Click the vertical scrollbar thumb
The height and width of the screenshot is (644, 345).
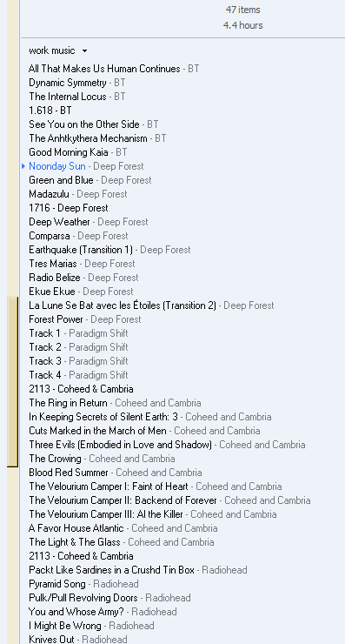pos(13,381)
